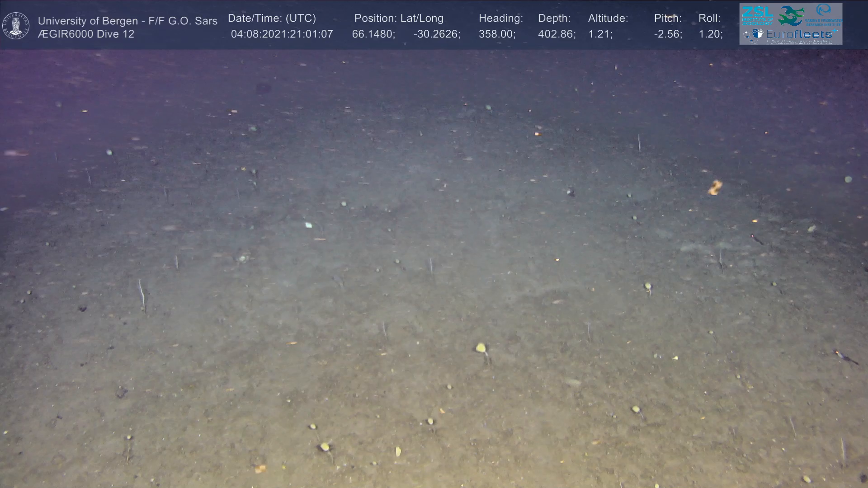Click the longitude value -30.2626

tap(436, 34)
